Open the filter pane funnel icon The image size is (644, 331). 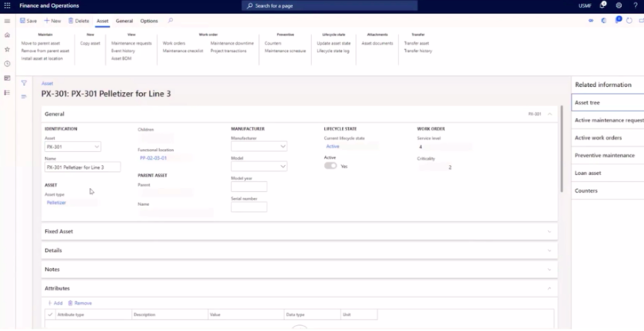tap(24, 83)
